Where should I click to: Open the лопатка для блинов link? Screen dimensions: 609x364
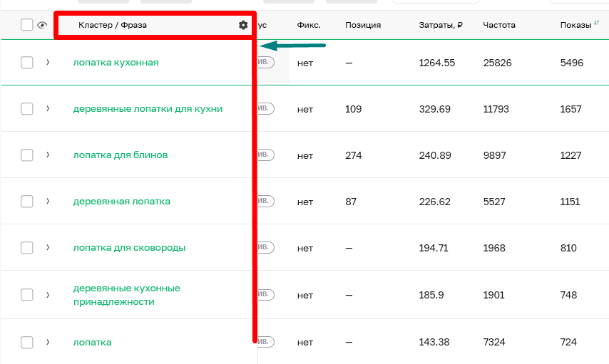click(121, 155)
